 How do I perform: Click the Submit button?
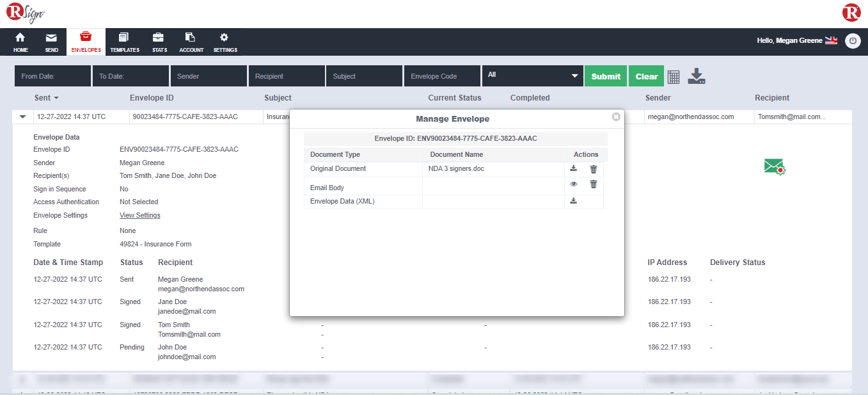point(605,76)
